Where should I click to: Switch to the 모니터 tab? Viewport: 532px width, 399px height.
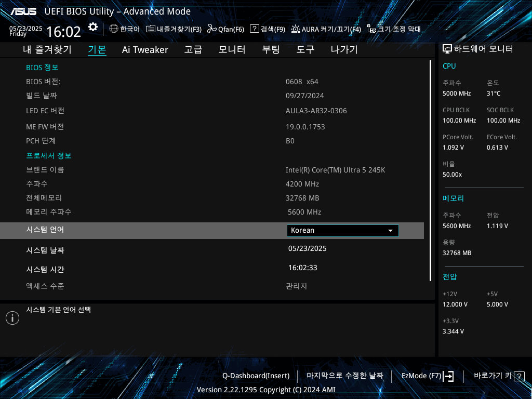[x=232, y=49]
